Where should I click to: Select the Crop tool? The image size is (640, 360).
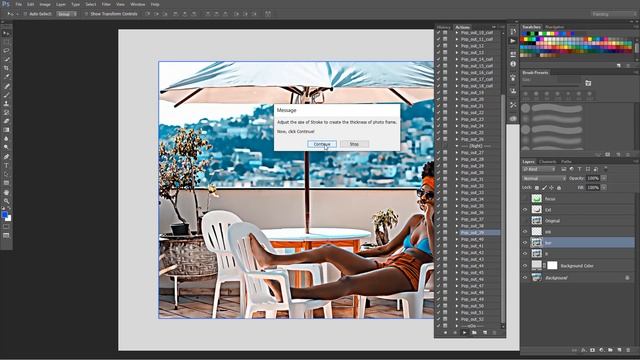pyautogui.click(x=6, y=68)
